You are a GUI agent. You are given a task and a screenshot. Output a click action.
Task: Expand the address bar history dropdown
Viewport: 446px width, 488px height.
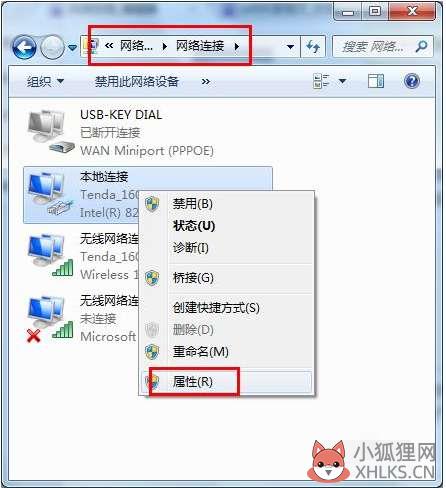point(290,47)
